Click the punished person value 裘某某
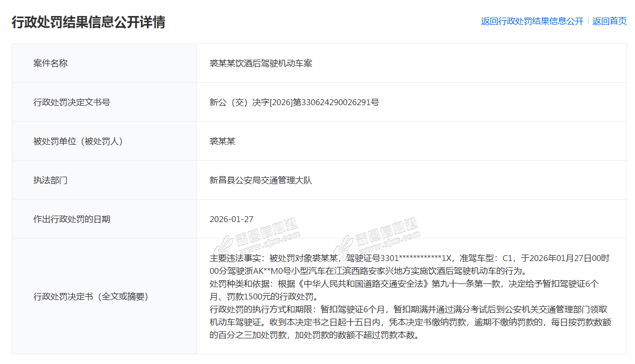Screen dimensions: 635x364 coord(222,141)
